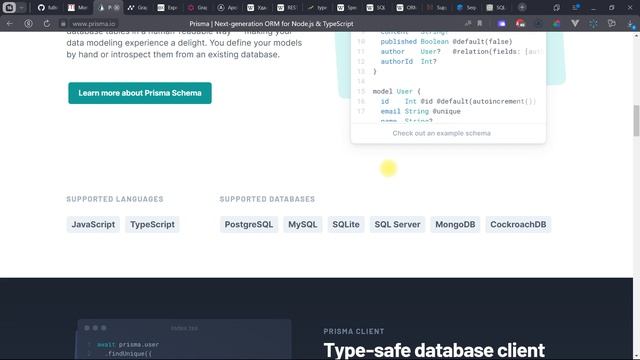Click the scrollbar's up arrow
Image resolution: width=640 pixels, height=360 pixels.
636,36
